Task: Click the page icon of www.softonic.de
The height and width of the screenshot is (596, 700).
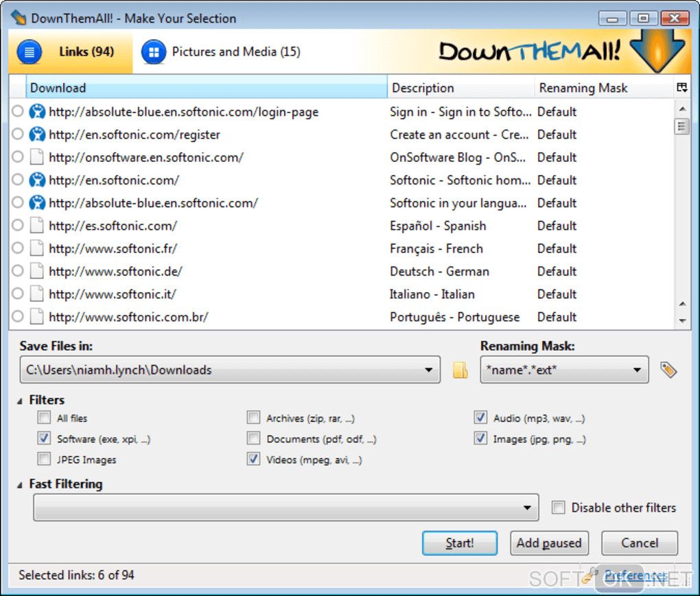Action: coord(36,271)
